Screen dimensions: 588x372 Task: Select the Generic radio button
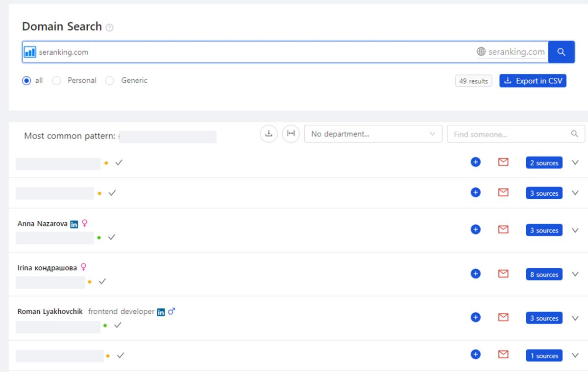click(110, 80)
